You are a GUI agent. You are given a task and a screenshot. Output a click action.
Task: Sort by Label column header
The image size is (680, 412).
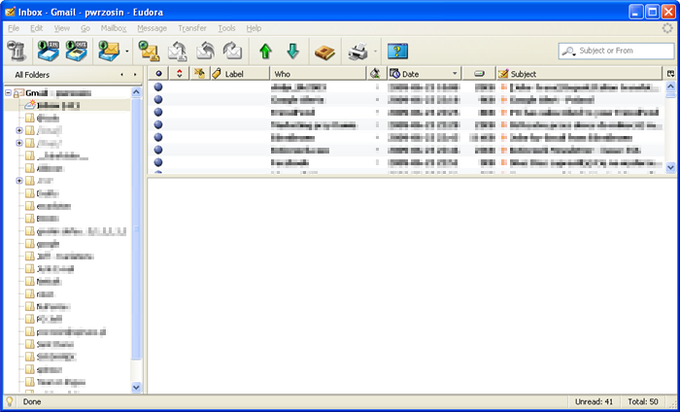click(x=240, y=74)
